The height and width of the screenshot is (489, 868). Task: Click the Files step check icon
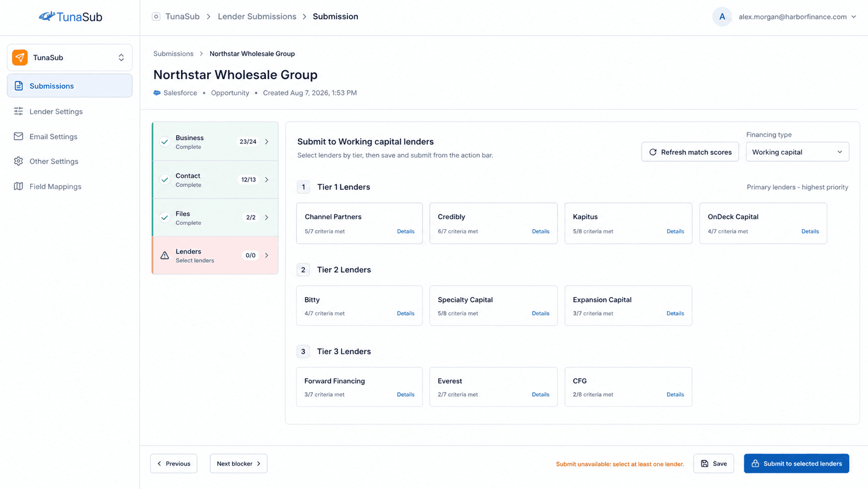tap(165, 217)
